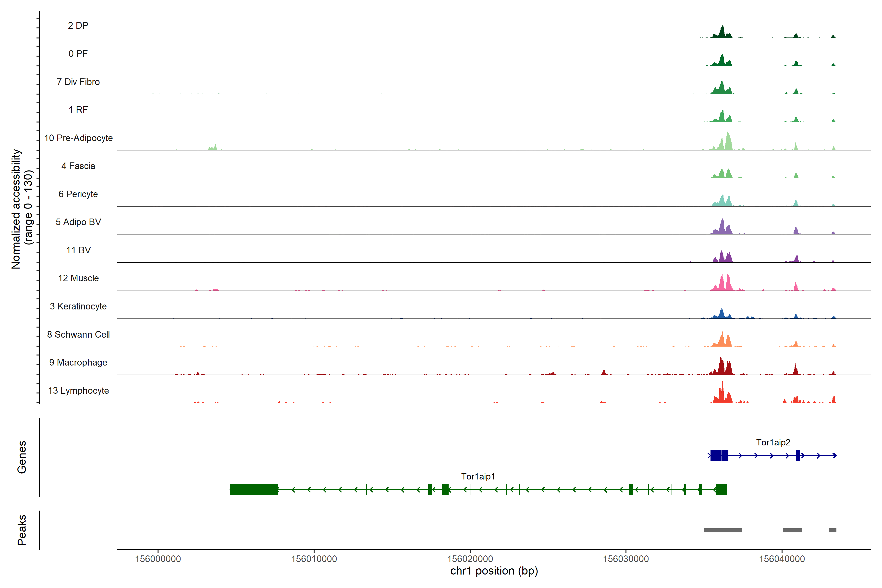The width and height of the screenshot is (882, 588).
Task: Click the Tor1aip1 gene label
Action: click(478, 477)
